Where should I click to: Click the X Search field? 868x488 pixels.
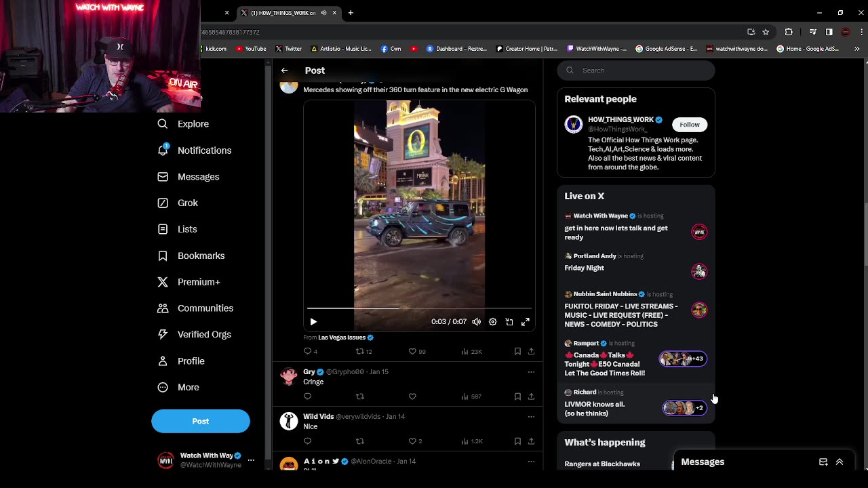(x=636, y=70)
